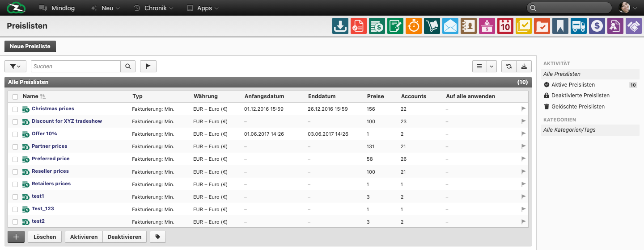Click into the Suchen search field

pyautogui.click(x=76, y=67)
